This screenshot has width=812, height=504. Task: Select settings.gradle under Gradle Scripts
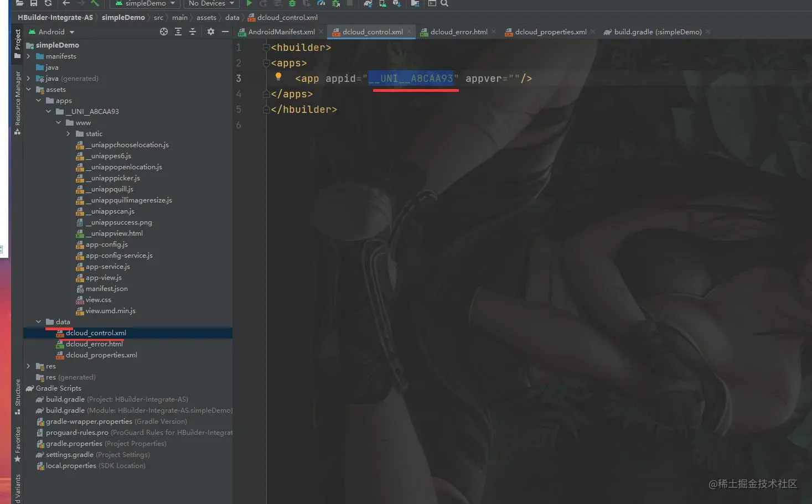pos(70,455)
